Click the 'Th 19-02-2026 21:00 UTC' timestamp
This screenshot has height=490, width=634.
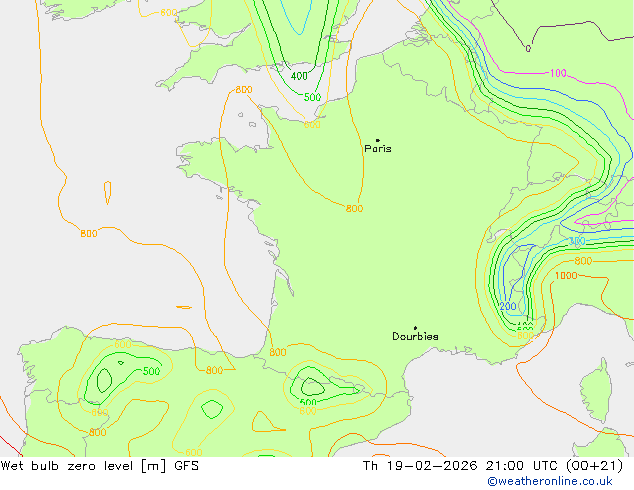[x=459, y=466]
